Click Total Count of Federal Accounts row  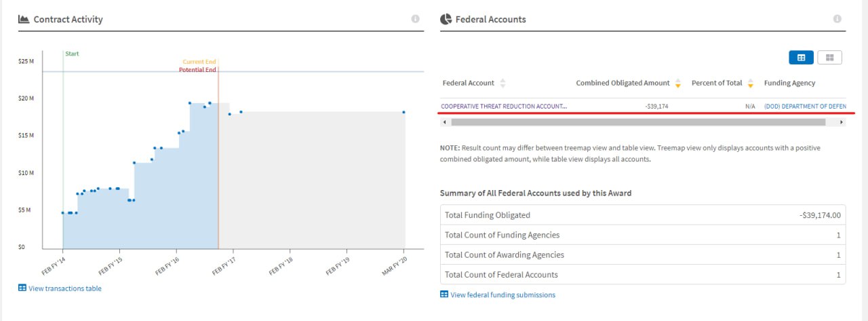pos(643,274)
